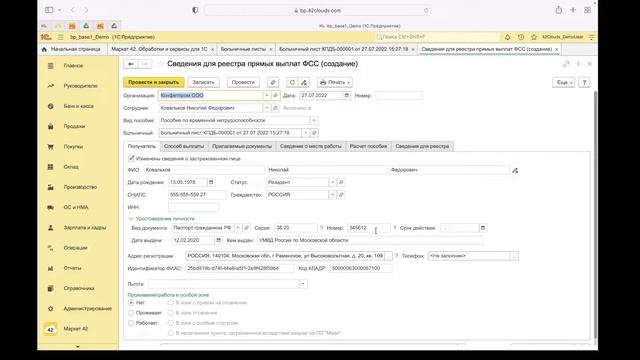Open the Еще menu button
Image resolution: width=640 pixels, height=360 pixels.
tap(564, 82)
